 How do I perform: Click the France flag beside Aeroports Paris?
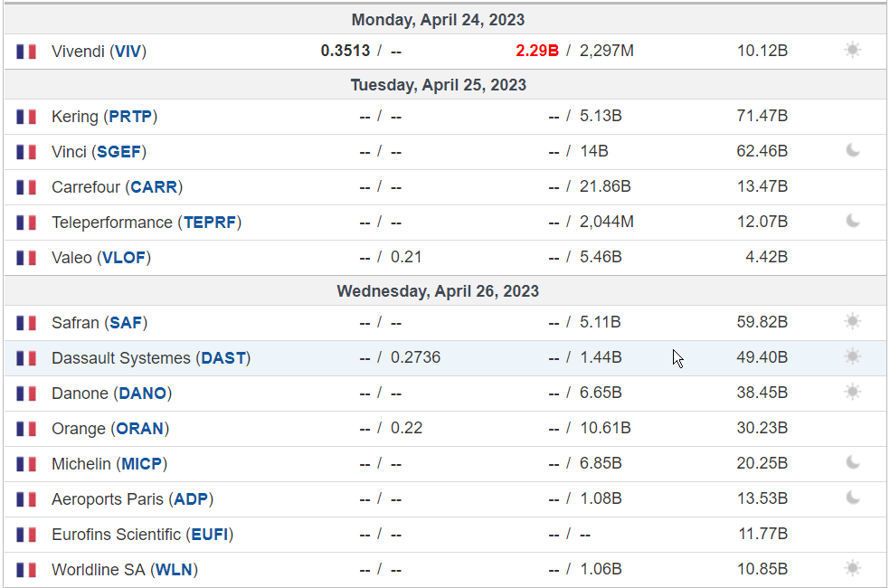click(x=26, y=499)
